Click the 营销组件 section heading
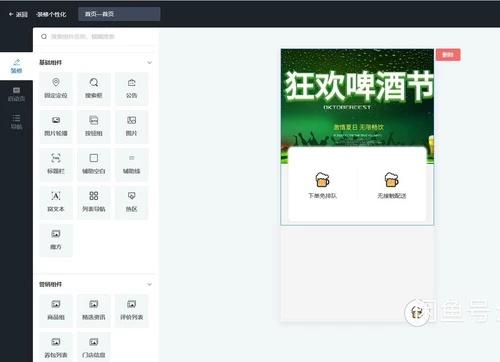The height and width of the screenshot is (362, 500). pos(50,284)
